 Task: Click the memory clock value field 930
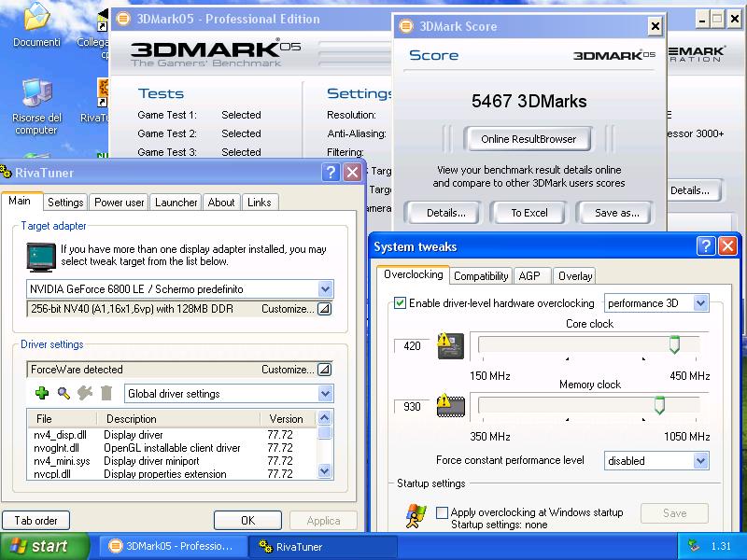[412, 406]
